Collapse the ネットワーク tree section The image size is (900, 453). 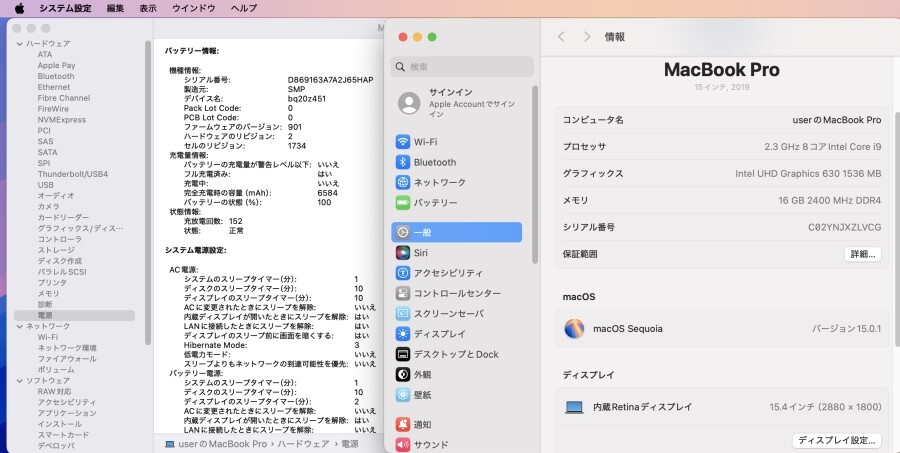pos(20,326)
